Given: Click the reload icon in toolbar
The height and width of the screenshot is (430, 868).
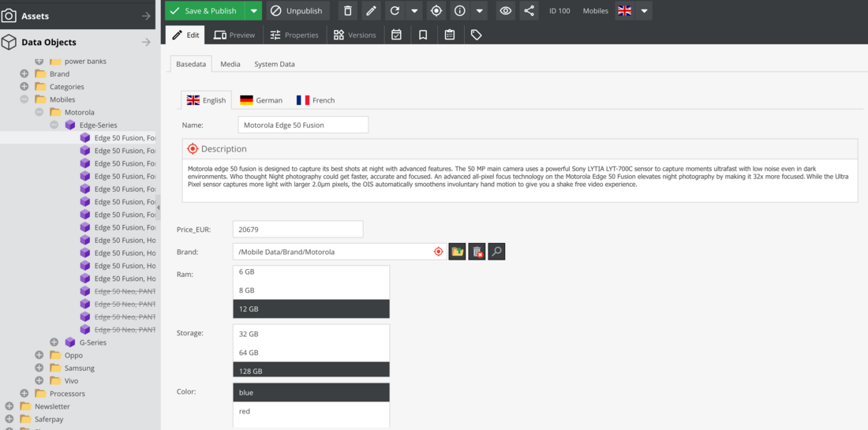Looking at the screenshot, I should click(x=395, y=11).
